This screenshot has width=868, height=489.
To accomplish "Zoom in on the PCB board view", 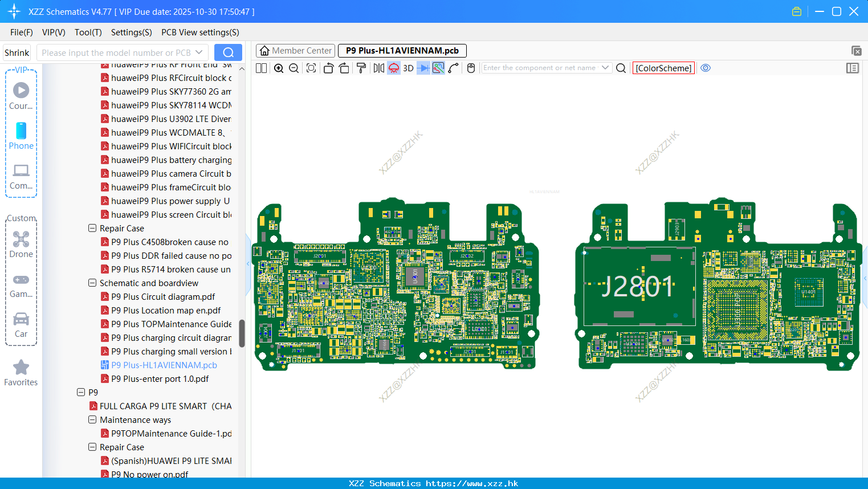I will [x=279, y=68].
